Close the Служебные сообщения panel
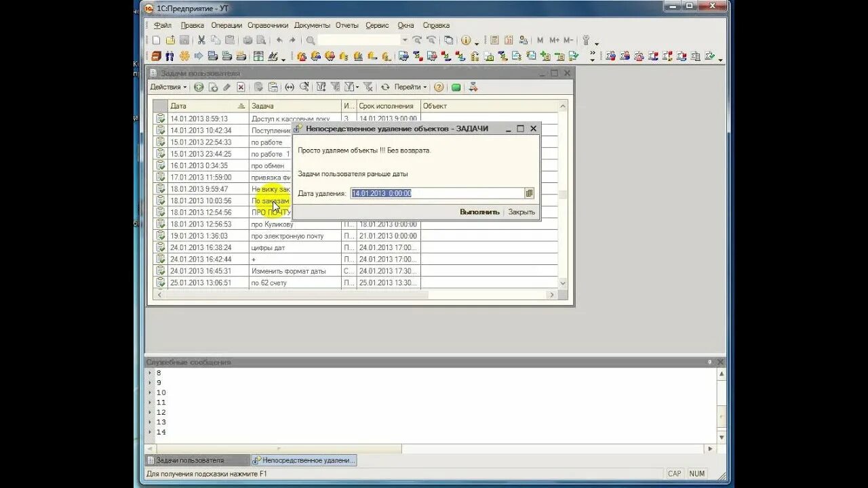 (x=720, y=362)
